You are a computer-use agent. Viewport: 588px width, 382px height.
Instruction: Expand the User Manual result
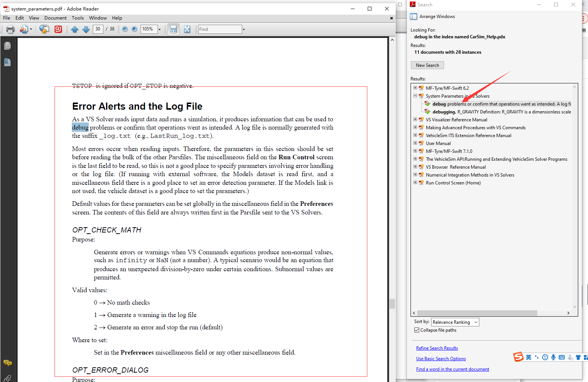(x=415, y=143)
